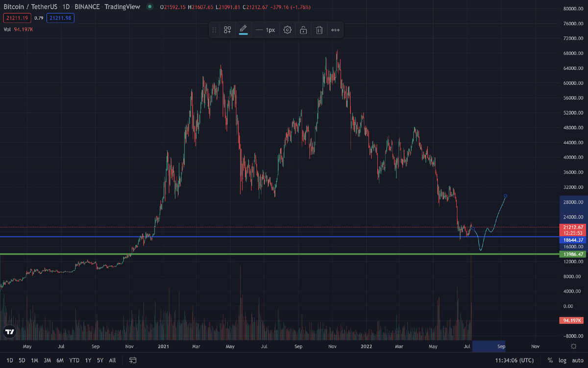Image resolution: width=588 pixels, height=368 pixels.
Task: Click the 2021 label on time axis
Action: tap(163, 346)
